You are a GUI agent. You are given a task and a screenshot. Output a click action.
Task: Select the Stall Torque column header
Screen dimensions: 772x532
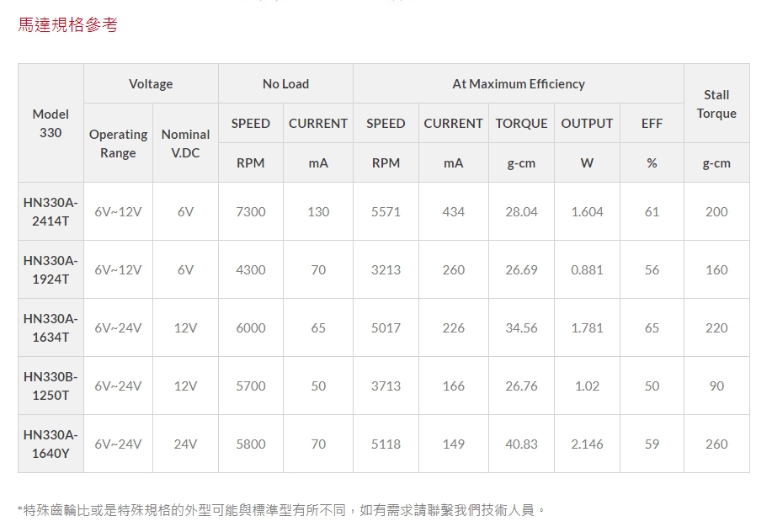tap(716, 104)
